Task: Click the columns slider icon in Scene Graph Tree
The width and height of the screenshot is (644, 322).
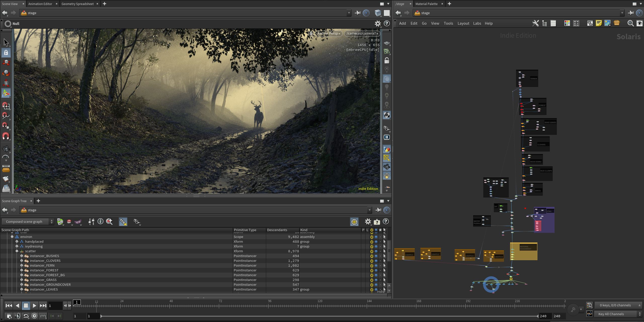Action: 91,222
